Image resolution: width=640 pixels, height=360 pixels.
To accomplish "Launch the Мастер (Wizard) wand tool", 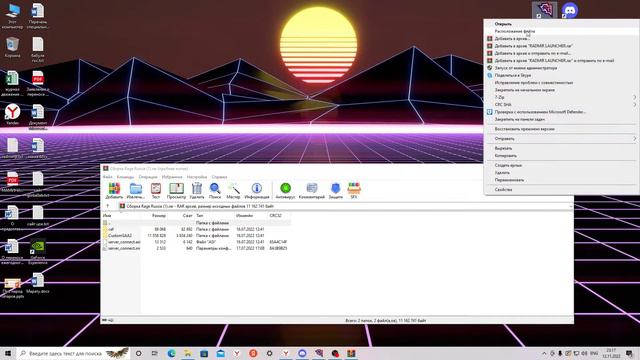I will click(233, 191).
